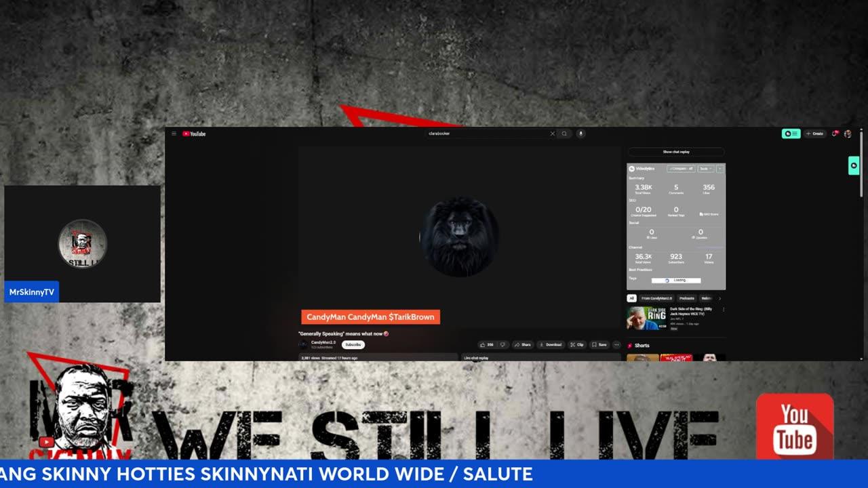Open Dark Side of the Ring video title
Viewport: 868px width, 488px height.
(692, 311)
